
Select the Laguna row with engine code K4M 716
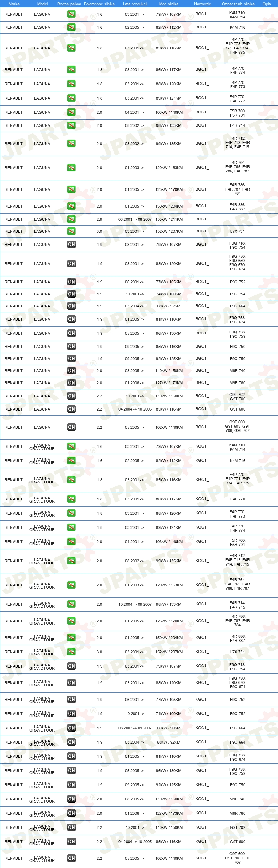point(139,27)
